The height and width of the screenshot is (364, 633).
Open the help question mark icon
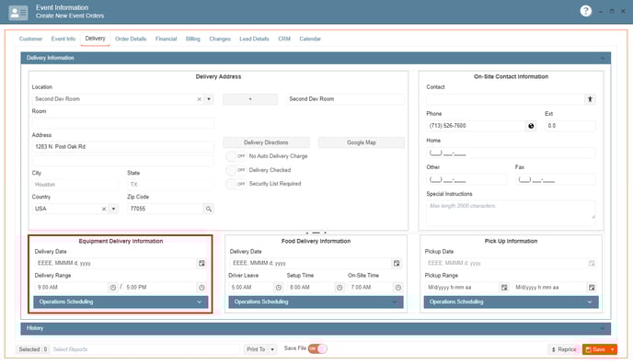coord(586,11)
